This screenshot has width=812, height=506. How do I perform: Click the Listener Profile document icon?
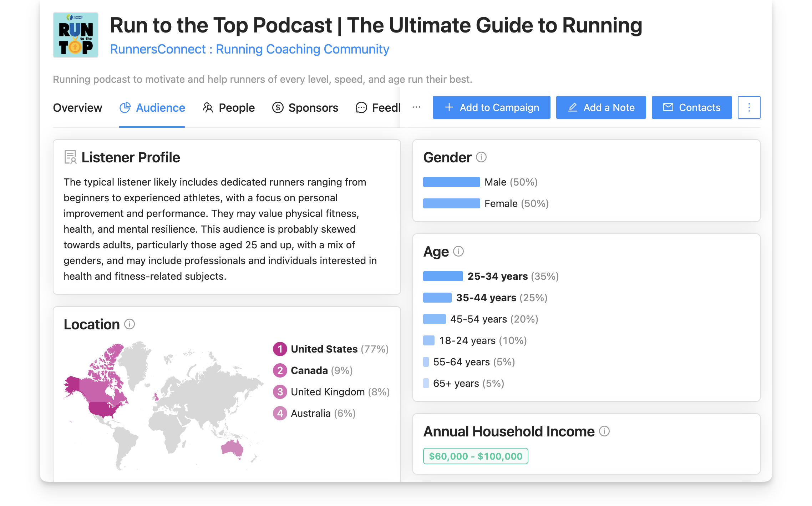70,157
